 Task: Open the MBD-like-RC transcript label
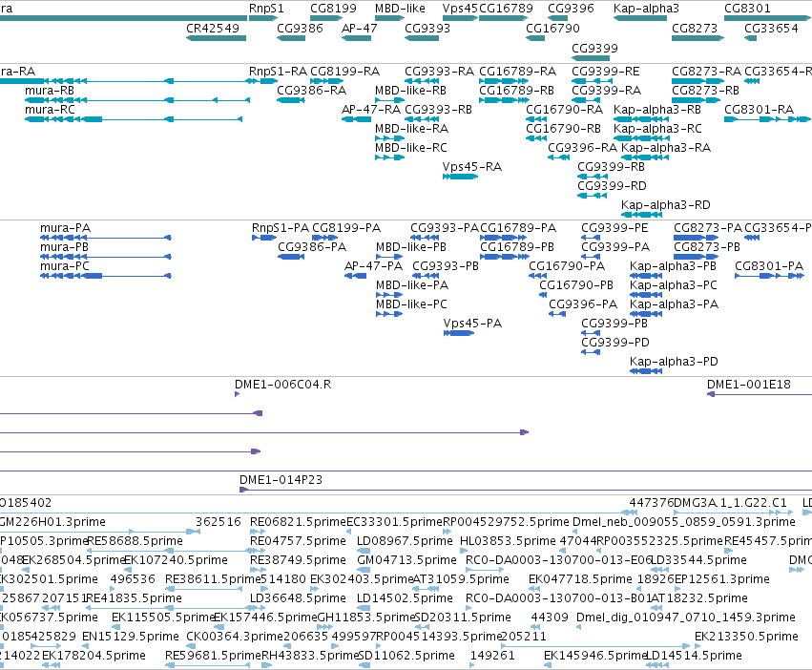tap(410, 148)
